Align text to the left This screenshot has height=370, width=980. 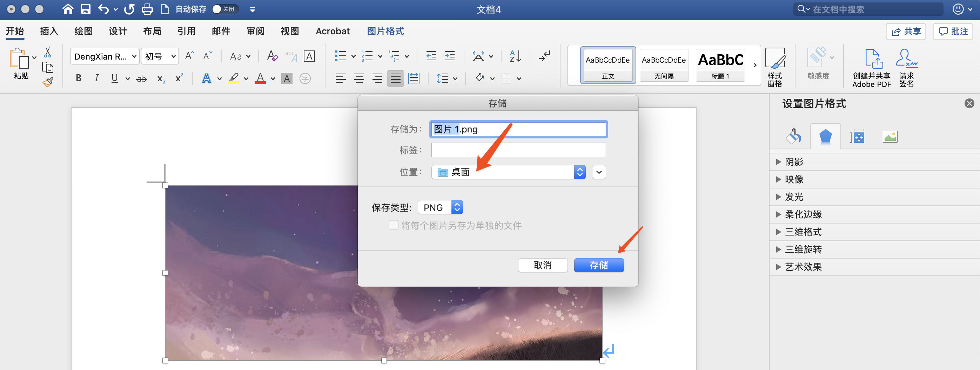341,78
